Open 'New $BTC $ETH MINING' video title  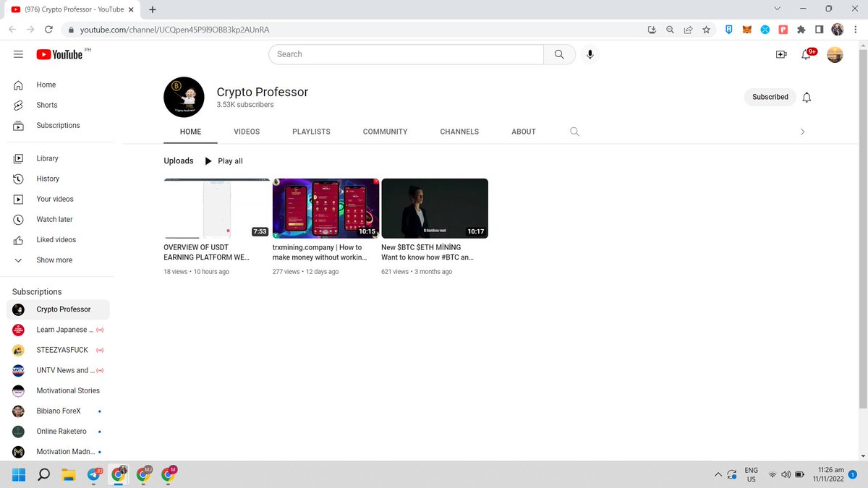point(427,252)
